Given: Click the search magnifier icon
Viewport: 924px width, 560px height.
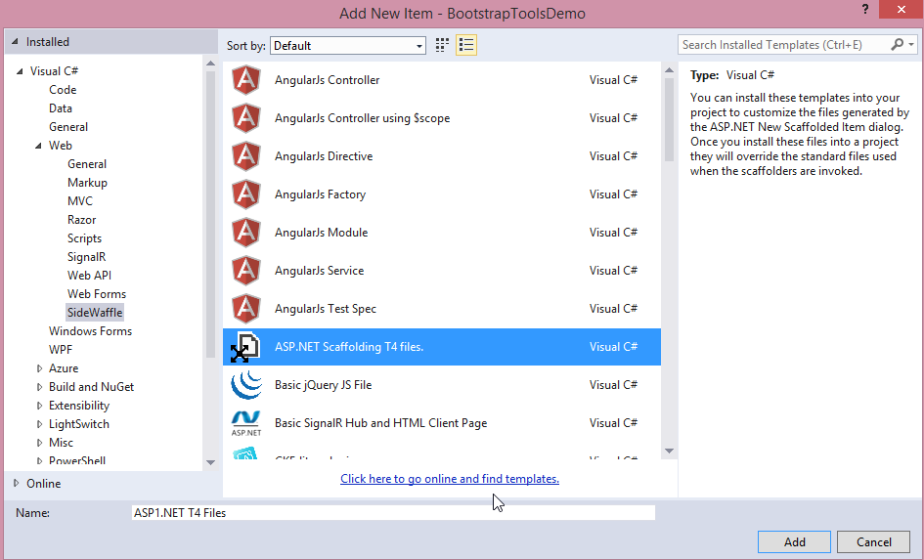Looking at the screenshot, I should pos(897,45).
